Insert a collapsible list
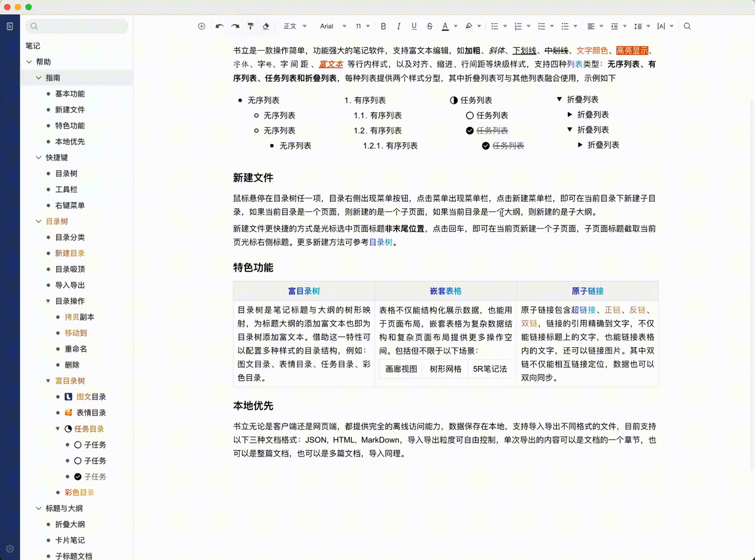Screen dimensions: 755x560 point(565,26)
